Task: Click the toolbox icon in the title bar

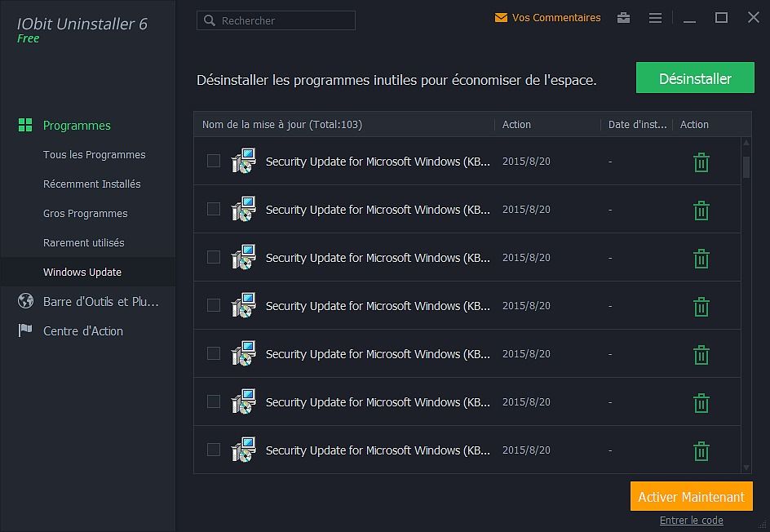Action: pos(623,17)
